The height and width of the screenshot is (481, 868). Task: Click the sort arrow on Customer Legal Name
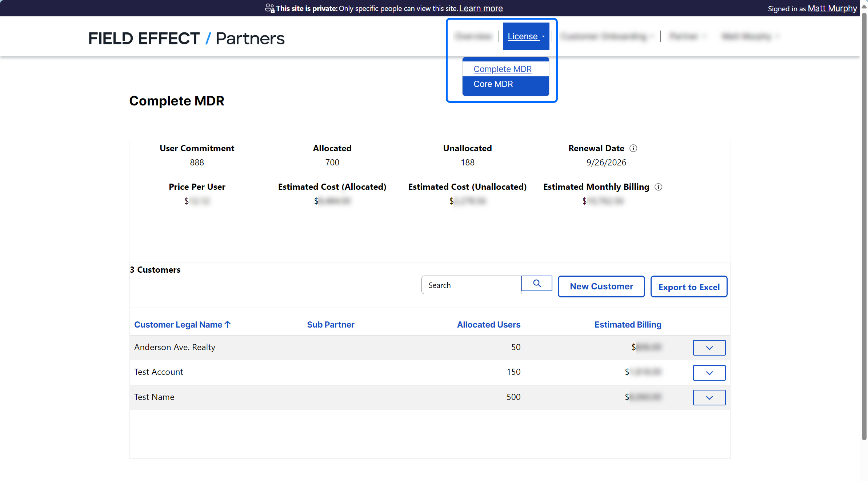point(228,324)
